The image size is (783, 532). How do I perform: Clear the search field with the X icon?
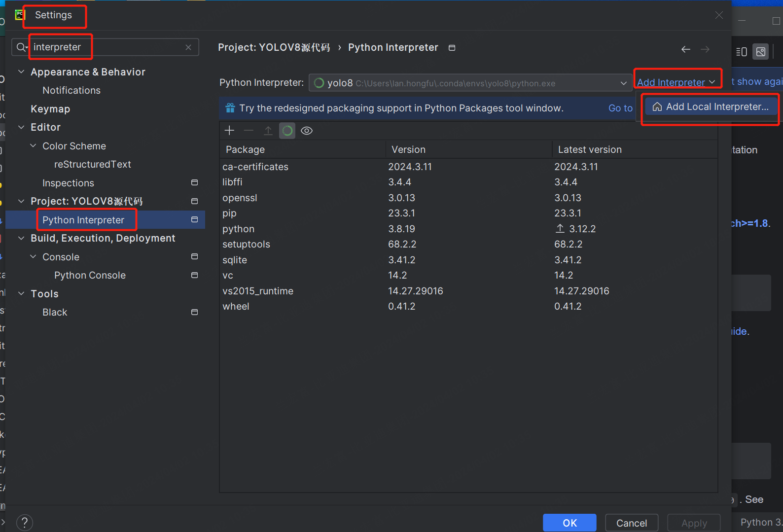point(188,47)
